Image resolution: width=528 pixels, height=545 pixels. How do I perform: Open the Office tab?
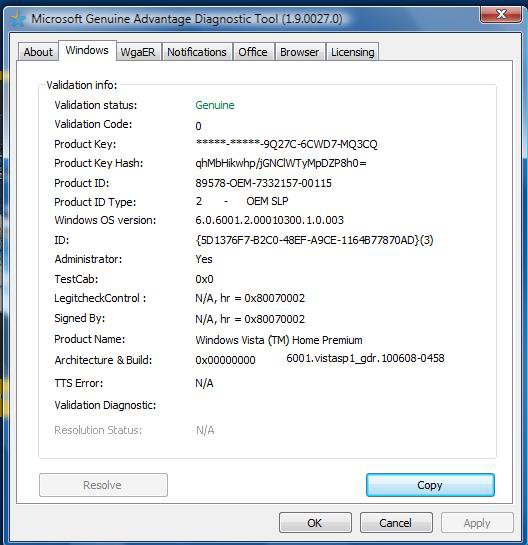pos(253,52)
